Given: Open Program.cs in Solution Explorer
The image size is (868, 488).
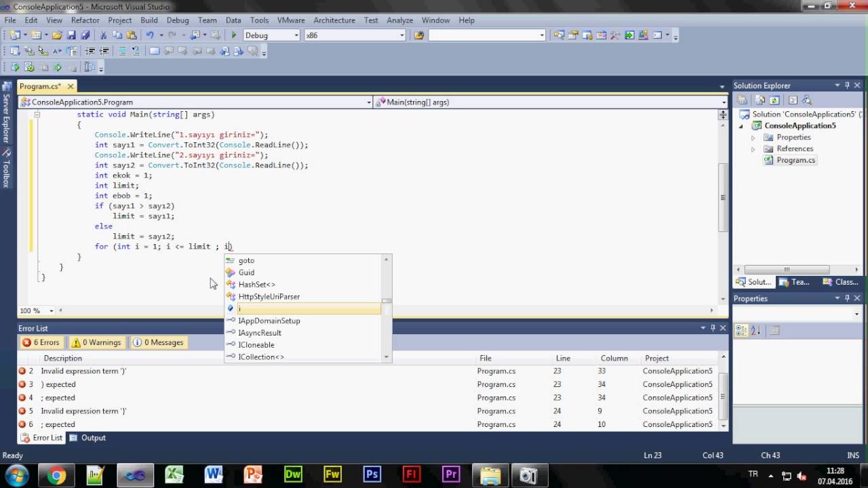Looking at the screenshot, I should [x=795, y=161].
